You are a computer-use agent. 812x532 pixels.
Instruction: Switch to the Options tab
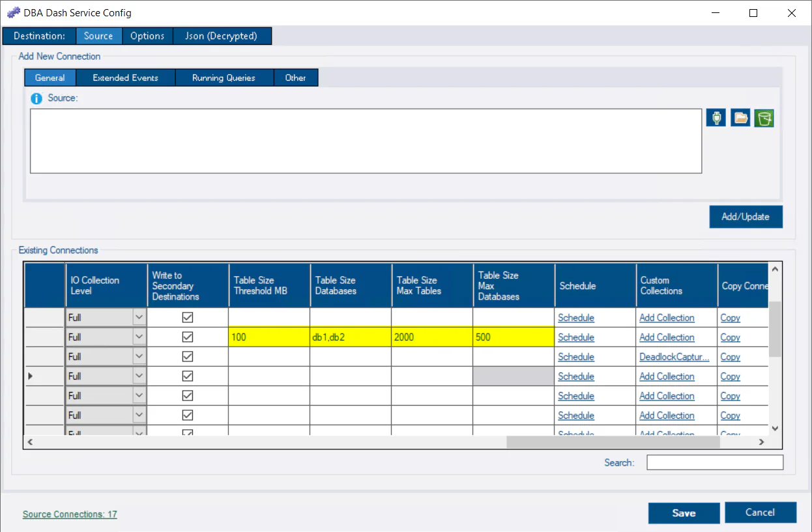pos(147,36)
